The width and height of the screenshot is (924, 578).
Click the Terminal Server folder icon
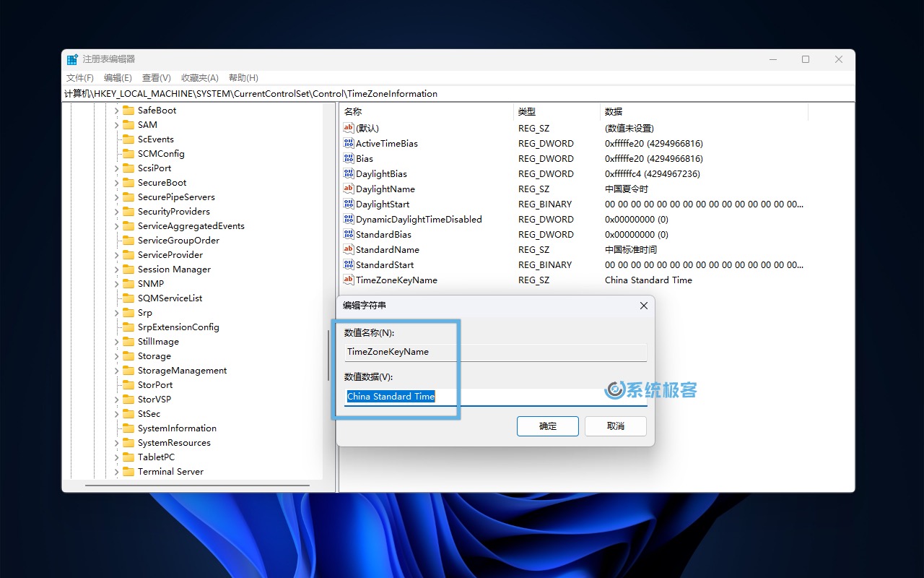click(128, 471)
